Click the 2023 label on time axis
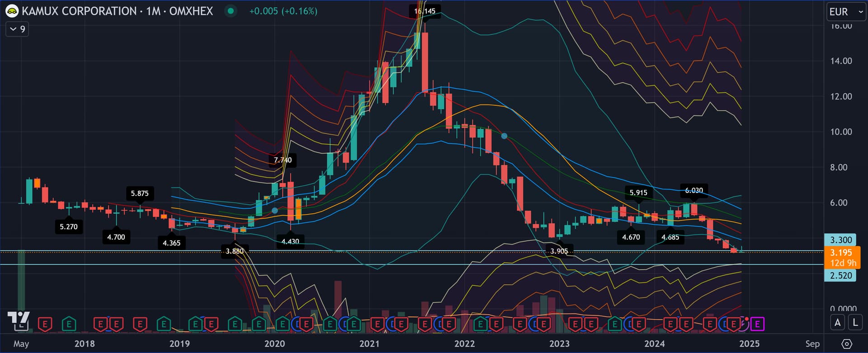Screen dimensions: 868x353 559,344
